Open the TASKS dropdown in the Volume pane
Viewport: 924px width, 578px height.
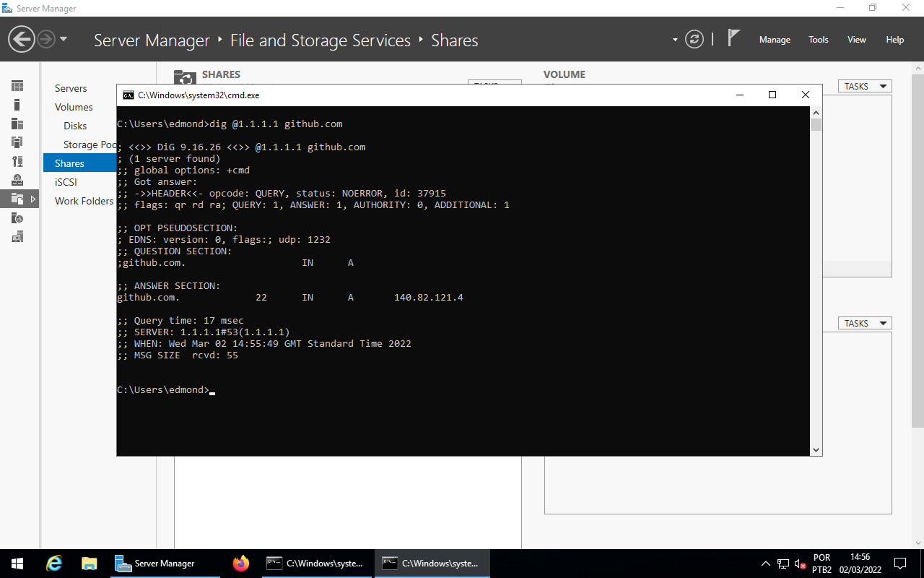[x=864, y=85]
